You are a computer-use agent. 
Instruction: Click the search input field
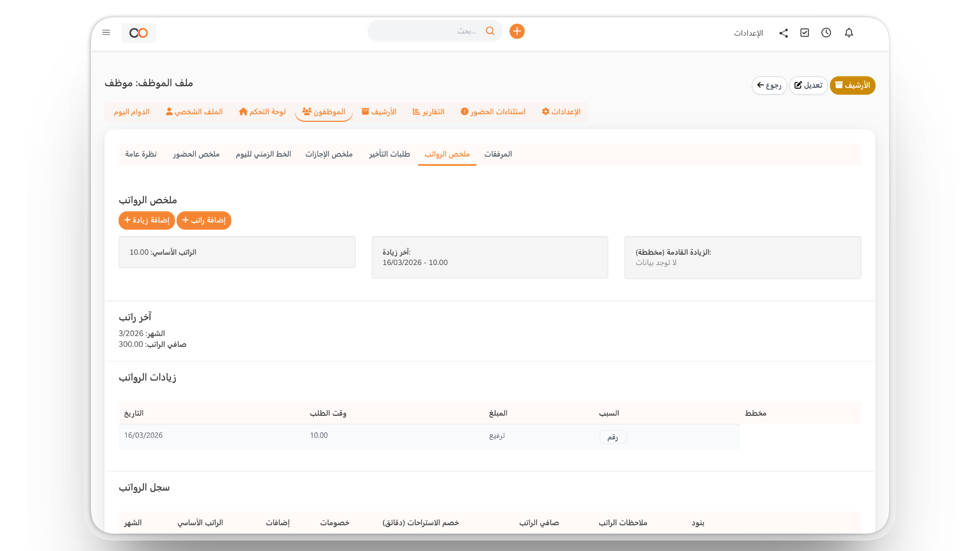tap(429, 31)
